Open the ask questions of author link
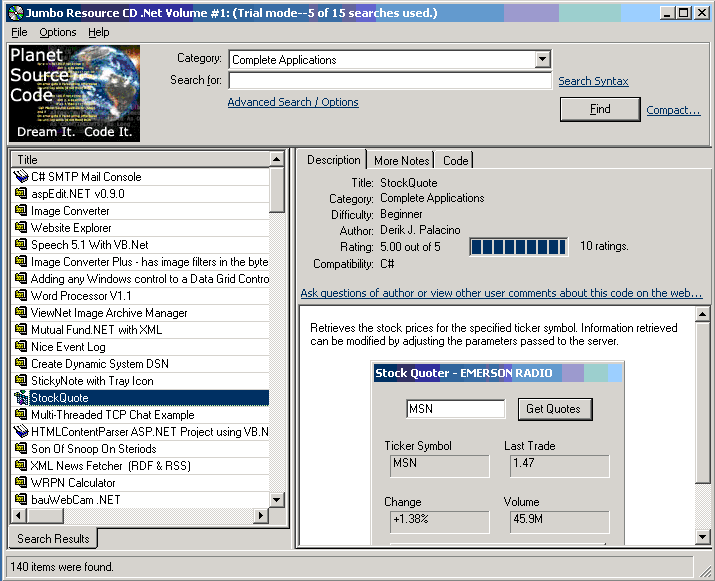This screenshot has height=581, width=715. pyautogui.click(x=501, y=293)
